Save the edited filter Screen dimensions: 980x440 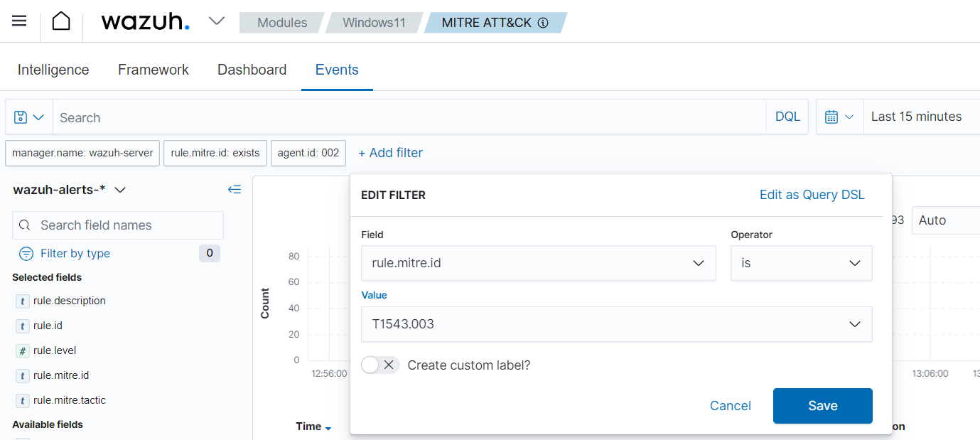tap(822, 405)
